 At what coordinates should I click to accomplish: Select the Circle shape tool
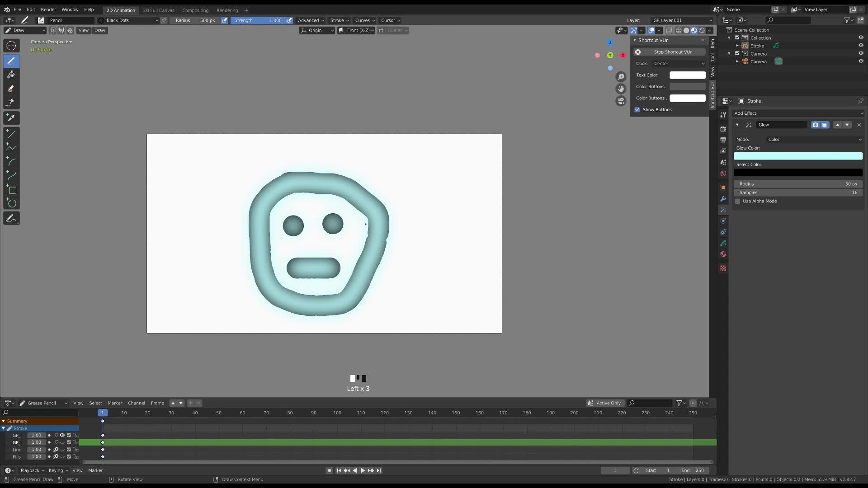point(11,203)
